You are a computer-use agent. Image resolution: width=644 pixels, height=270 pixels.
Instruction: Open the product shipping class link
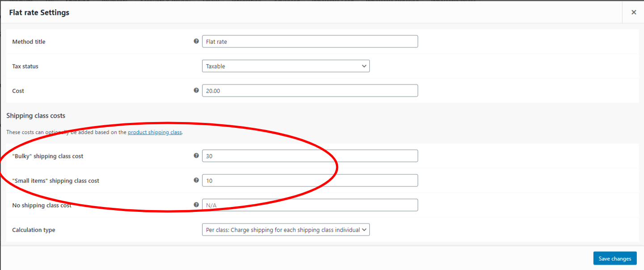(155, 133)
